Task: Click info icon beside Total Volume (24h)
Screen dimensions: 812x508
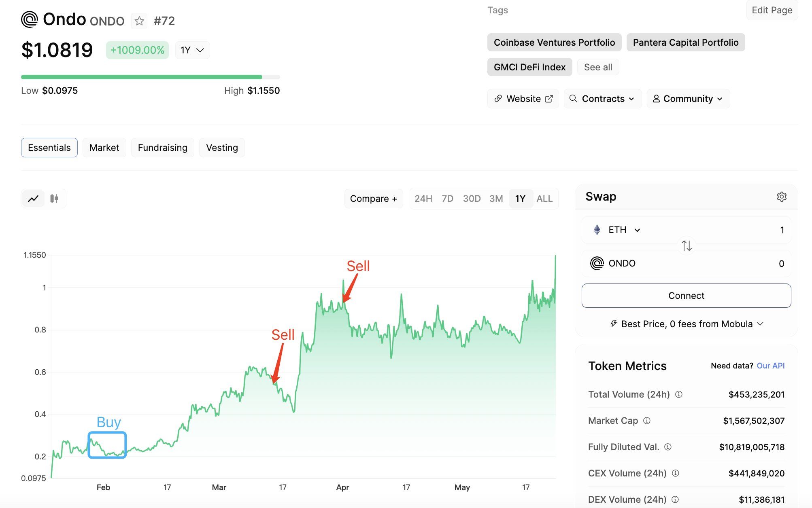Action: (x=679, y=394)
